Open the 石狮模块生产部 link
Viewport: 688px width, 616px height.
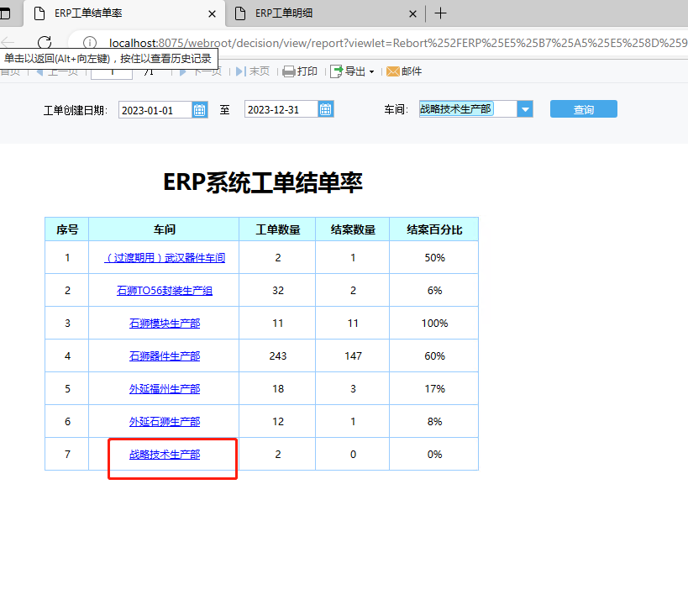pos(165,324)
